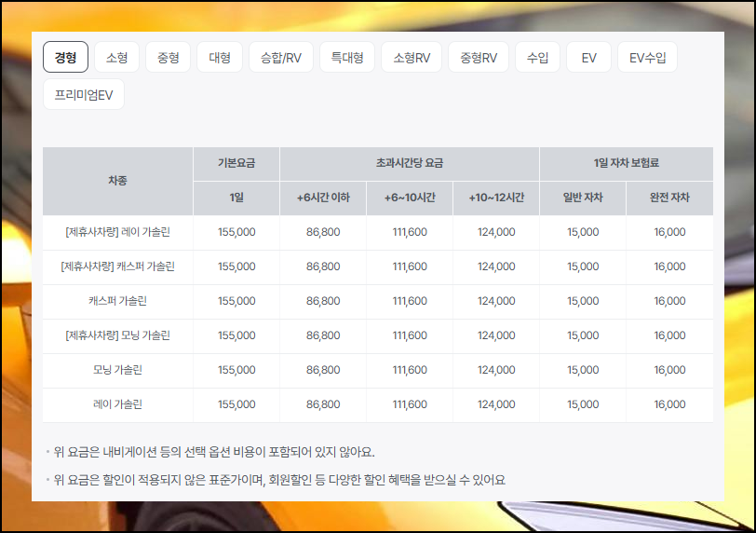Switch to the 수입 tab

point(537,58)
